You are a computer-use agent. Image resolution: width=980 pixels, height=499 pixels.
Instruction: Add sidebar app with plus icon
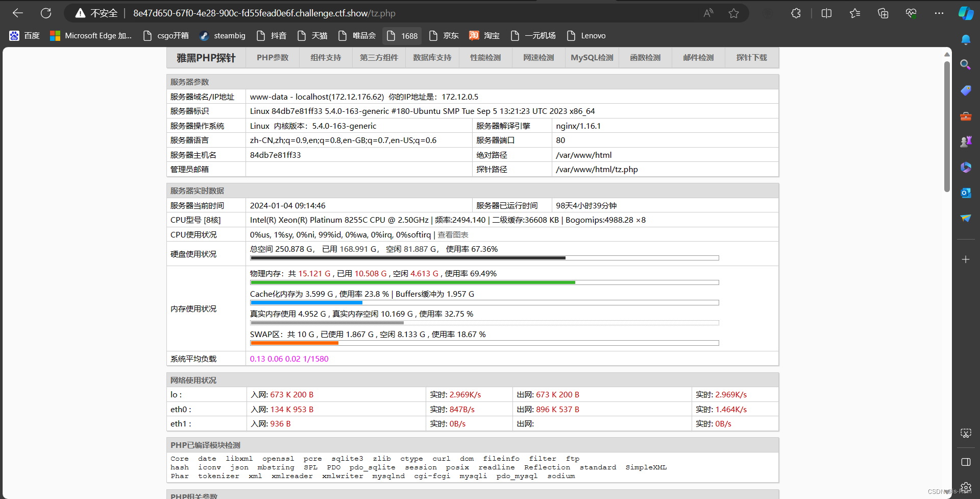(965, 259)
